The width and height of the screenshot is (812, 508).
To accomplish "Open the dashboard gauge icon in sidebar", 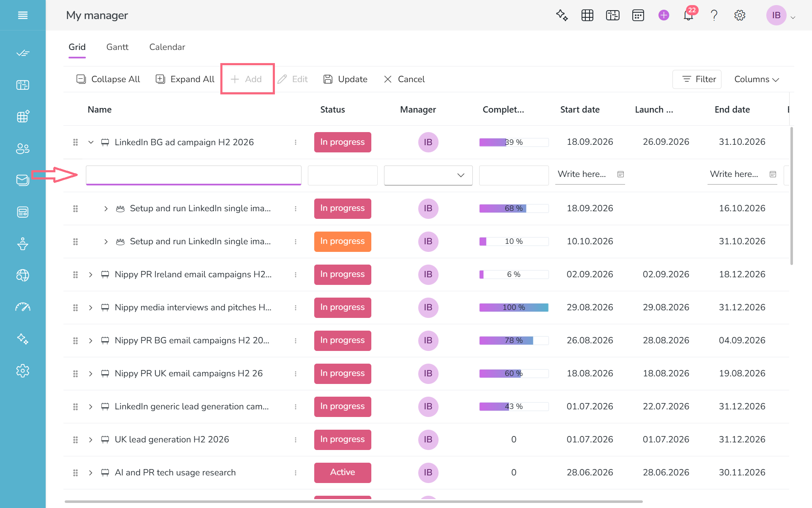I will (x=23, y=307).
